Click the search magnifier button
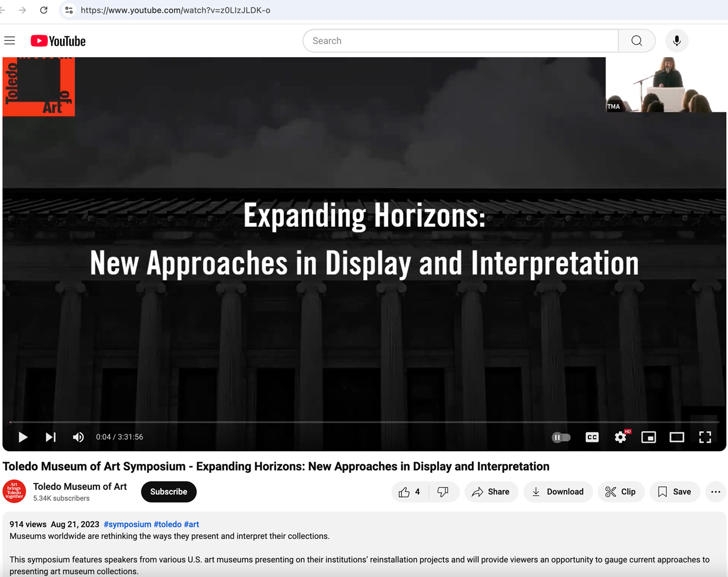Image resolution: width=728 pixels, height=577 pixels. click(x=637, y=41)
